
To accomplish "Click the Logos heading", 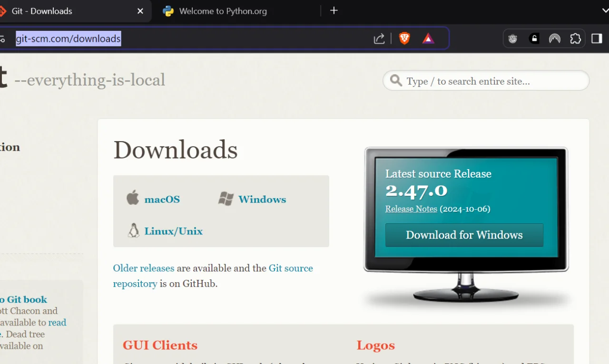I will (376, 345).
